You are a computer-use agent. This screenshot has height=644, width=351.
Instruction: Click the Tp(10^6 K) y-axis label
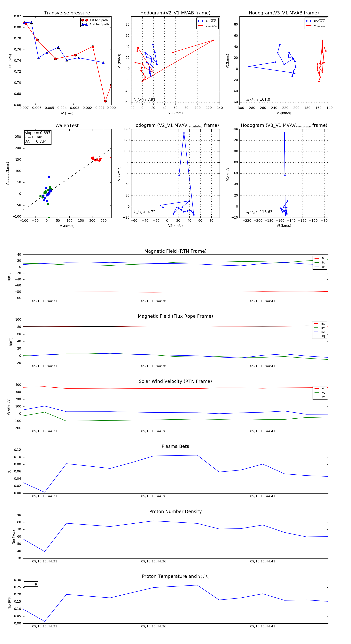pyautogui.click(x=10, y=602)
